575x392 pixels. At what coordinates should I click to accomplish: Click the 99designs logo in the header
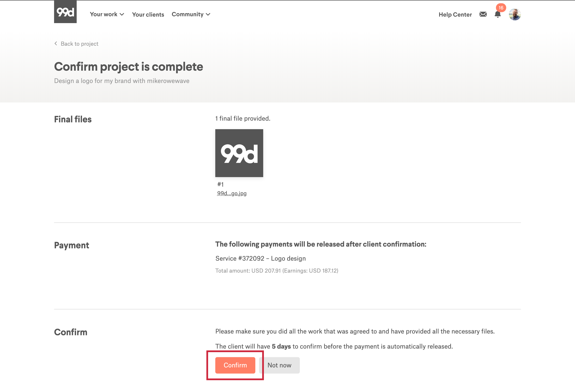point(65,12)
